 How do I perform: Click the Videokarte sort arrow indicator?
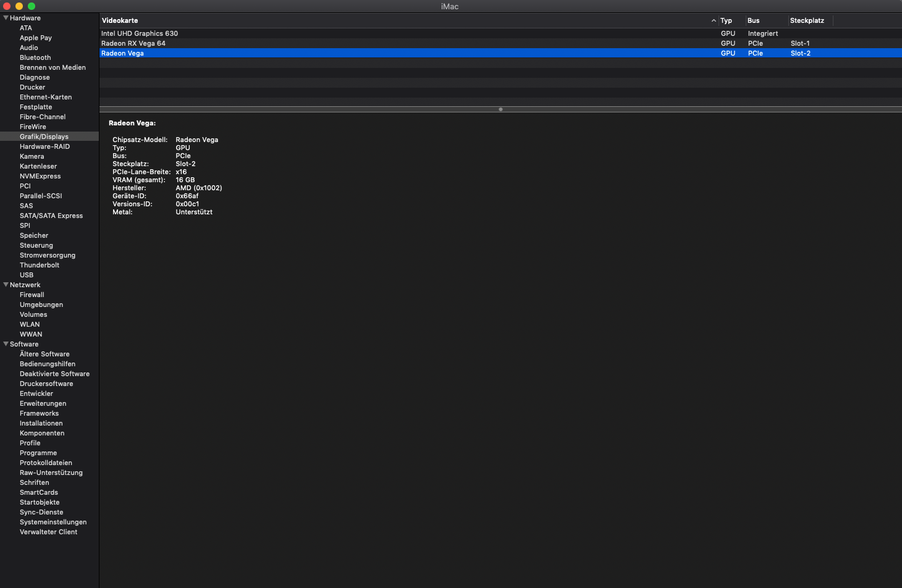click(x=714, y=20)
